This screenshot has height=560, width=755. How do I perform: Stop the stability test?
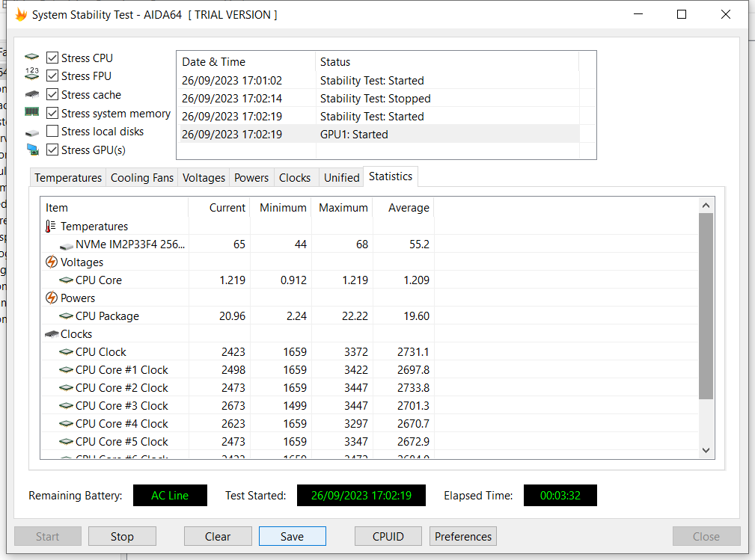pyautogui.click(x=122, y=536)
